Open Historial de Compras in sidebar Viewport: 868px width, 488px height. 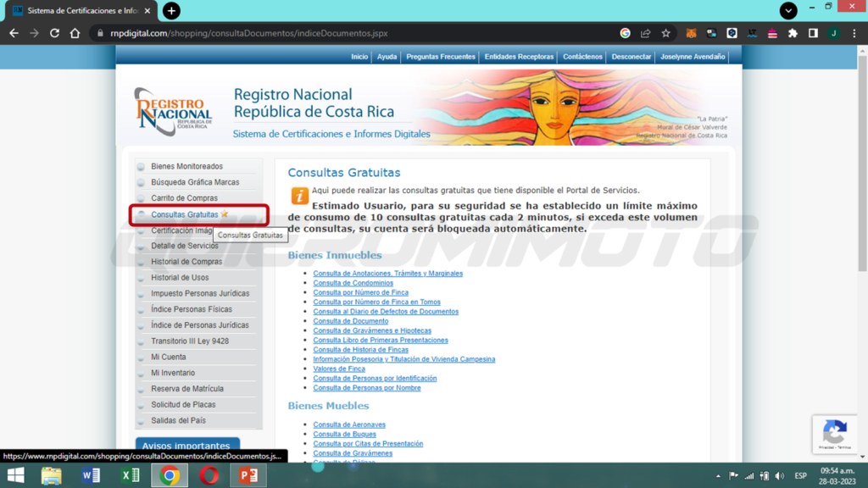tap(186, 262)
